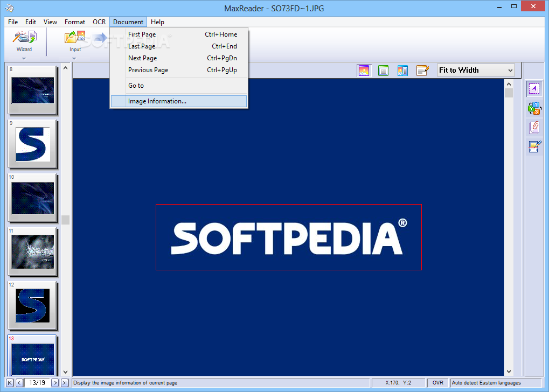Open the Help menu
This screenshot has height=392, width=549.
click(x=157, y=22)
